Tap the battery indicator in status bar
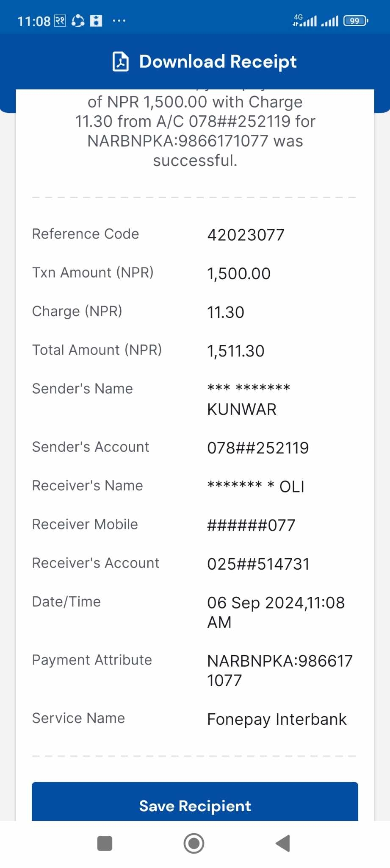Viewport: 390px width, 868px height. click(x=356, y=21)
